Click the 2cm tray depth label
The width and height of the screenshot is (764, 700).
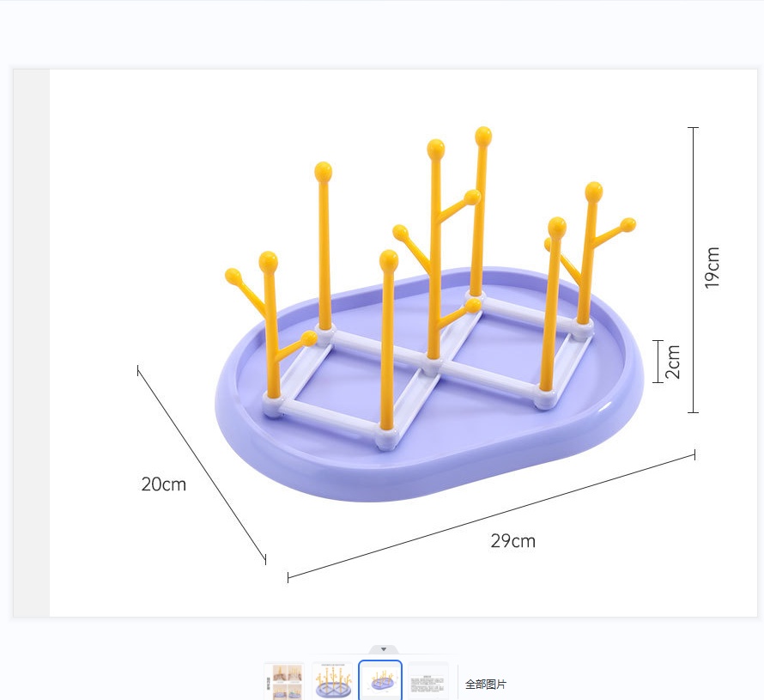point(674,362)
